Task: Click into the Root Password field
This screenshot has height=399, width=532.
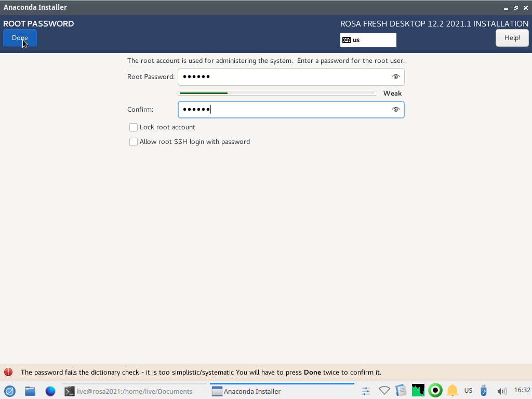Action: click(x=283, y=77)
